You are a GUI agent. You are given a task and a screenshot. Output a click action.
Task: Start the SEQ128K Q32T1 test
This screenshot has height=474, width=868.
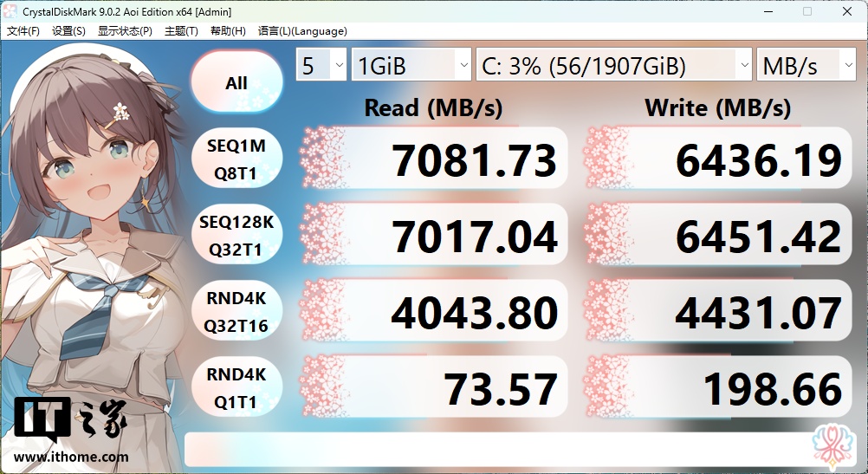(x=236, y=236)
